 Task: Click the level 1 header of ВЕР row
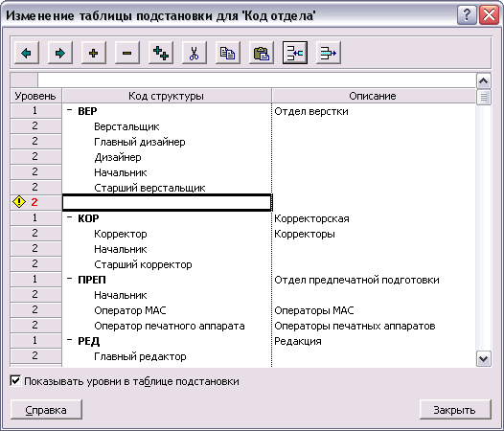click(36, 110)
